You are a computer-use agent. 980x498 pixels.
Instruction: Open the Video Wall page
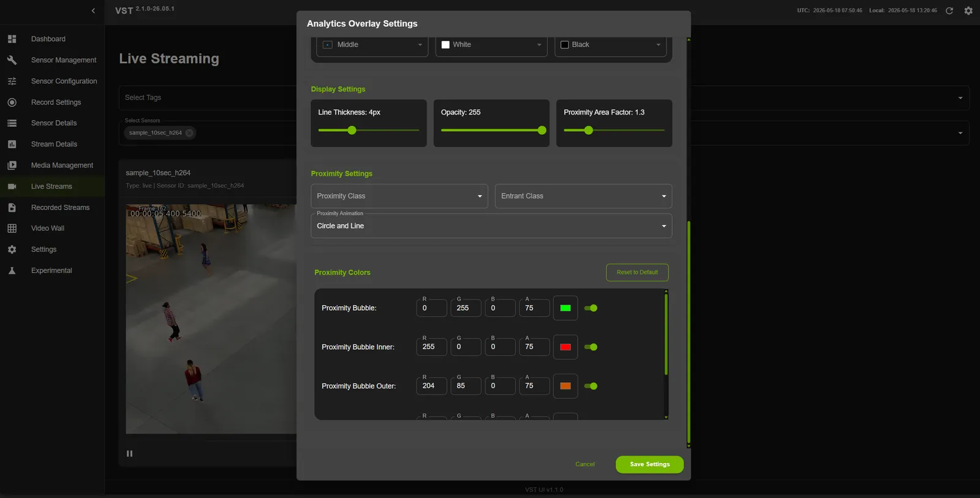(x=48, y=228)
